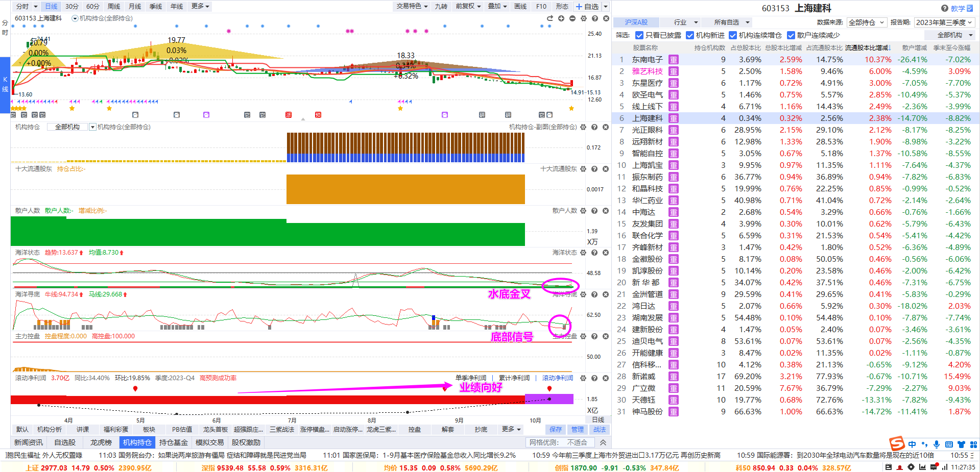Viewport: 980px width, 472px height.
Task: Uncheck the 散户连续减少 filter
Action: tap(791, 35)
